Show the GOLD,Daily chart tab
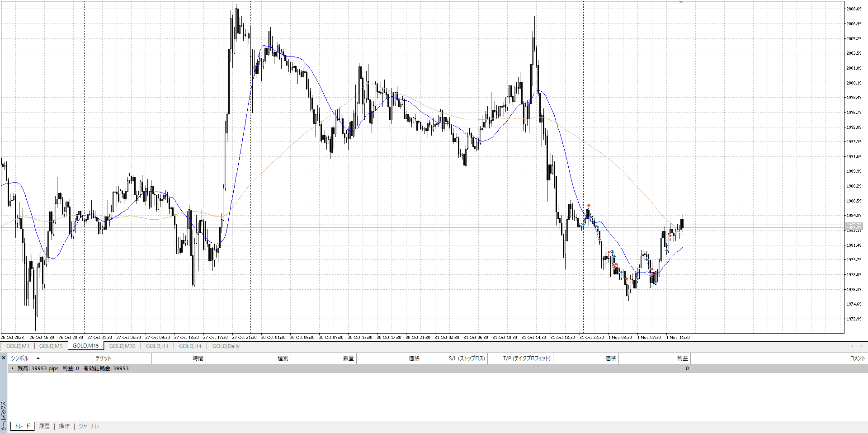868x433 pixels. click(226, 346)
